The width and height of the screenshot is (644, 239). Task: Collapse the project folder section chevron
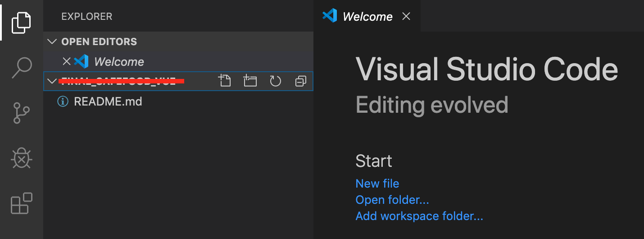[52, 81]
